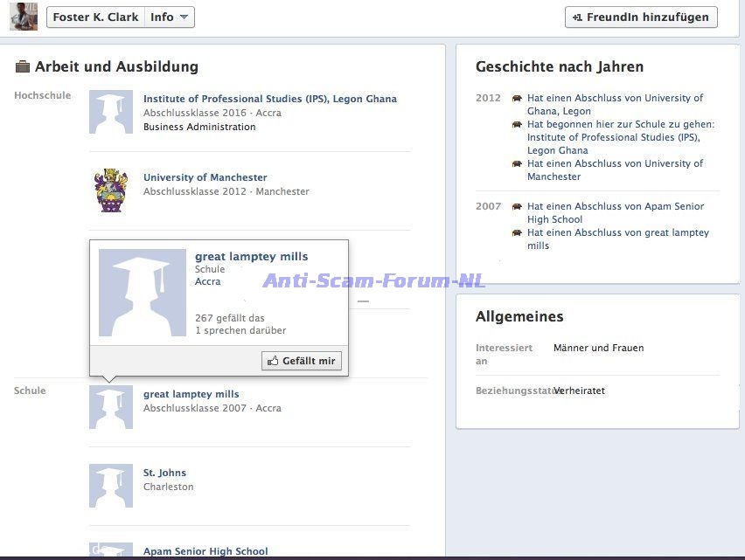The height and width of the screenshot is (560, 745).
Task: Click the Foster K. Clark name button
Action: click(95, 17)
